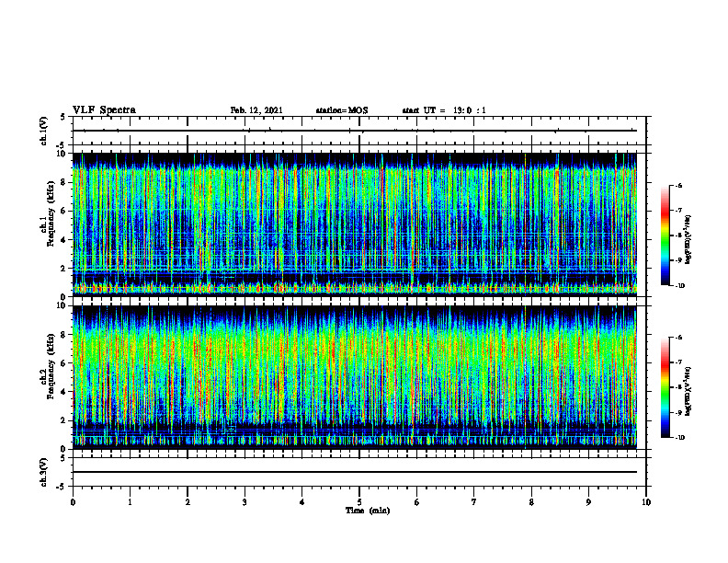The height and width of the screenshot is (563, 728).
Task: Click the "-5" tick on ch.3(V) axis
Action: point(62,487)
